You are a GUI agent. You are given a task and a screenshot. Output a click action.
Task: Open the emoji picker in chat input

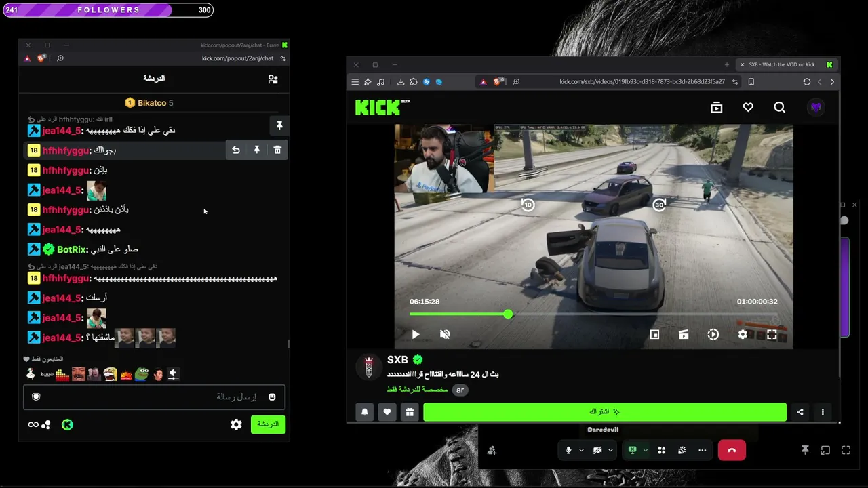coord(272,397)
